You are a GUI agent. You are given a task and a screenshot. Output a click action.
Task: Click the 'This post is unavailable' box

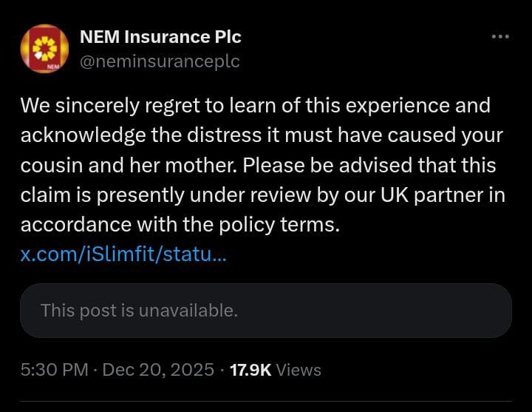(x=266, y=311)
